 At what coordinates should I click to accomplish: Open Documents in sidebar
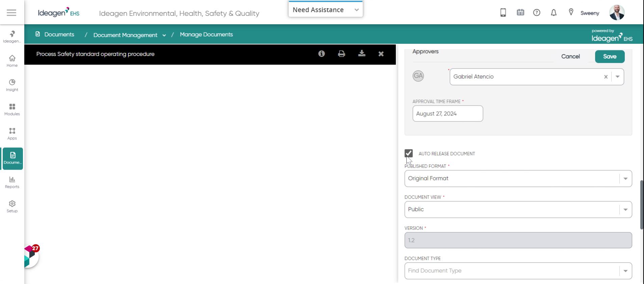[x=12, y=158]
